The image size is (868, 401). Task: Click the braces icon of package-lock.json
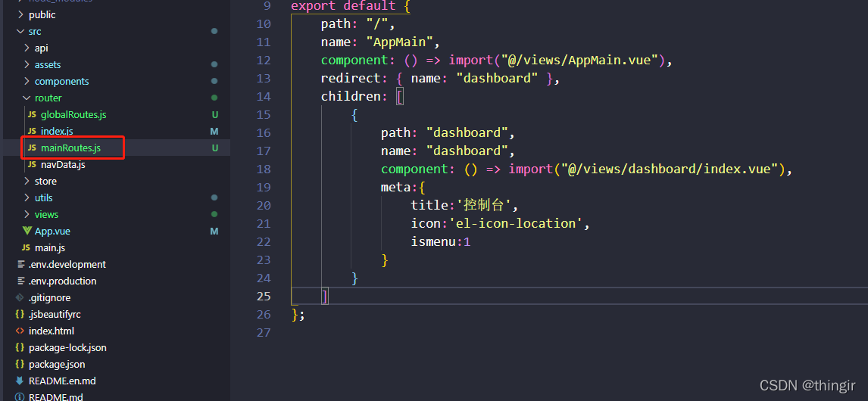pos(20,347)
